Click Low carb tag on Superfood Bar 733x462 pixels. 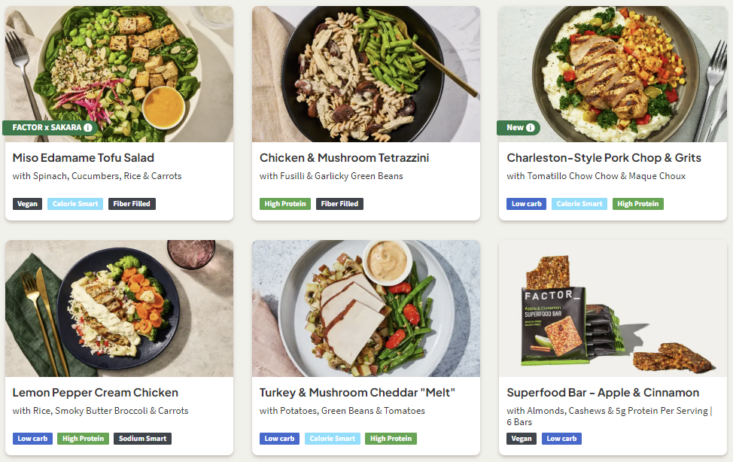(x=562, y=439)
